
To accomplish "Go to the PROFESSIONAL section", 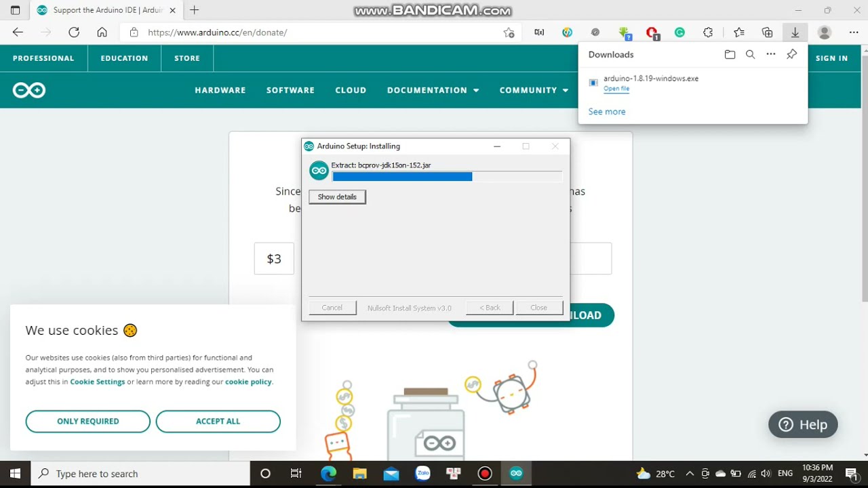I will coord(43,58).
